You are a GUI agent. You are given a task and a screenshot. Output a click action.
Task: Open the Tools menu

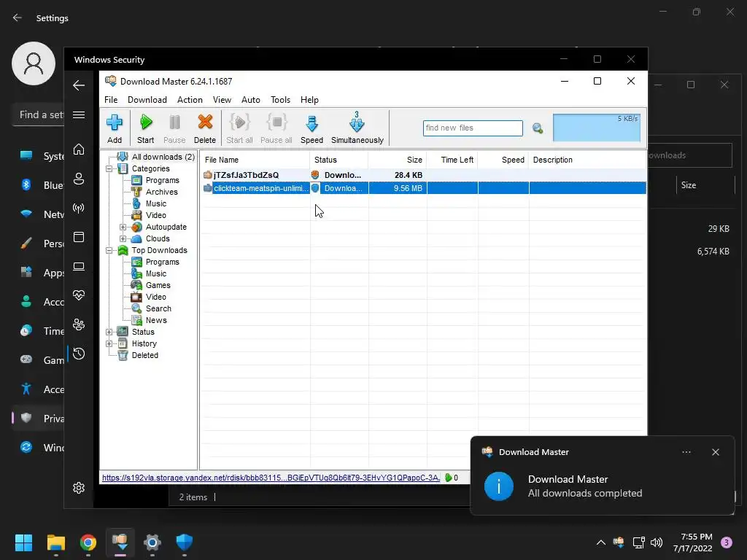(x=280, y=99)
